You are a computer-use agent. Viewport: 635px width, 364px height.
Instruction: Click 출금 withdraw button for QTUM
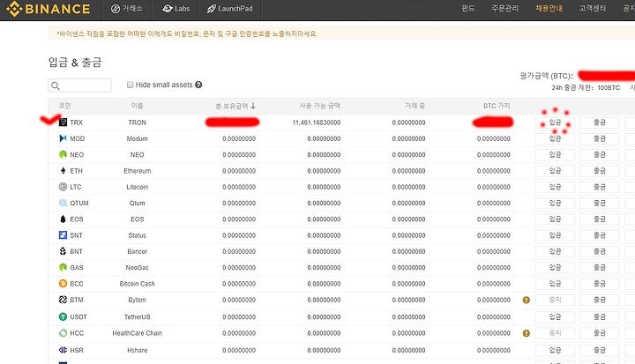(x=600, y=203)
